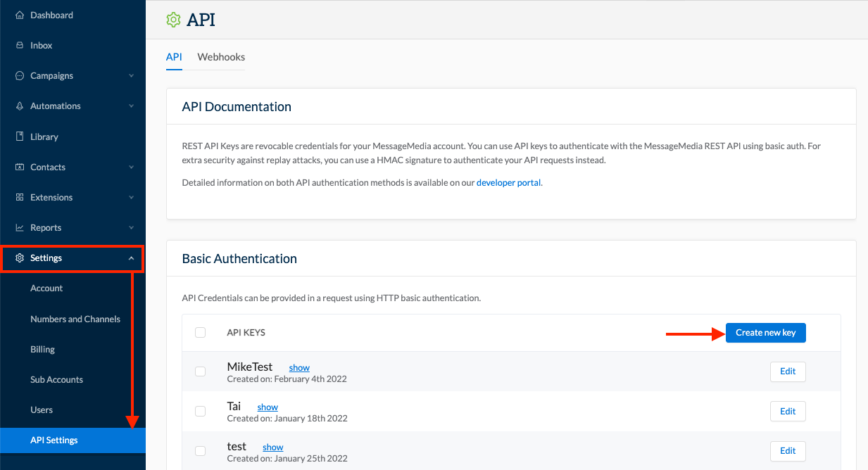
Task: Click the Reports chart icon
Action: point(20,227)
